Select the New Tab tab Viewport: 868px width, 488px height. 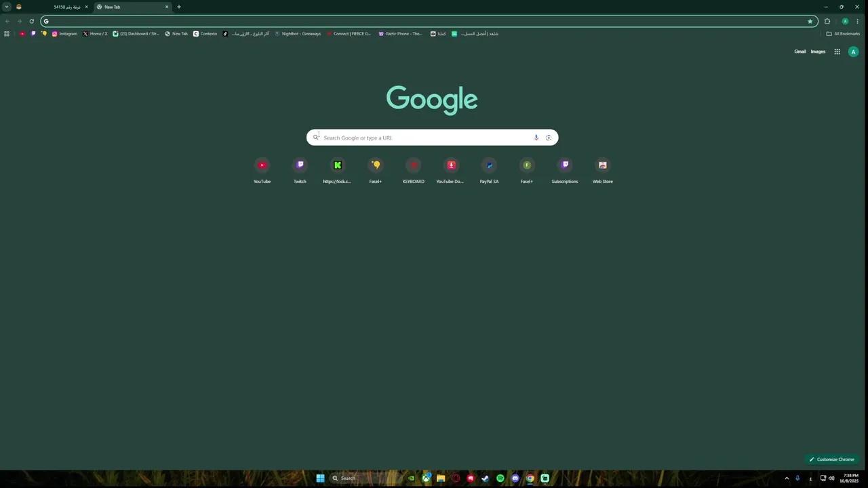tap(132, 7)
